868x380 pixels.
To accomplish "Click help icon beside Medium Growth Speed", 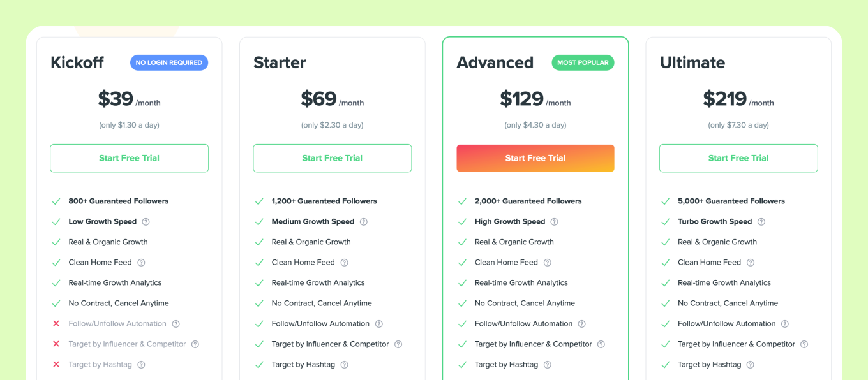I will 363,222.
